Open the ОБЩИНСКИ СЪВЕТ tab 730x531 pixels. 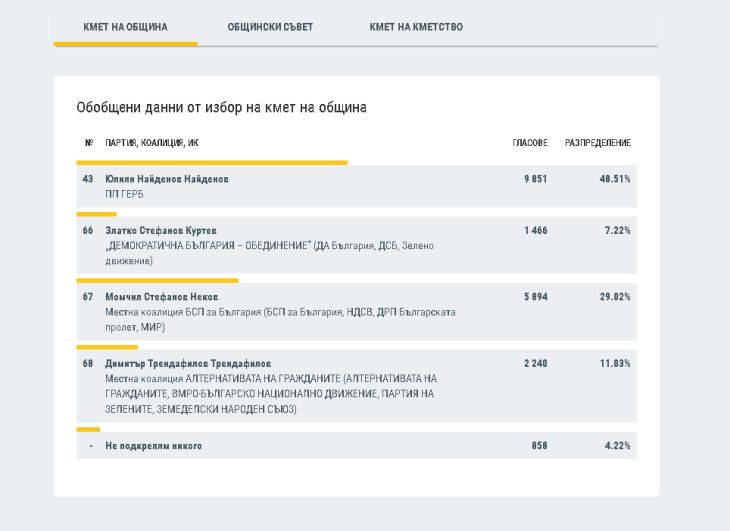(270, 27)
